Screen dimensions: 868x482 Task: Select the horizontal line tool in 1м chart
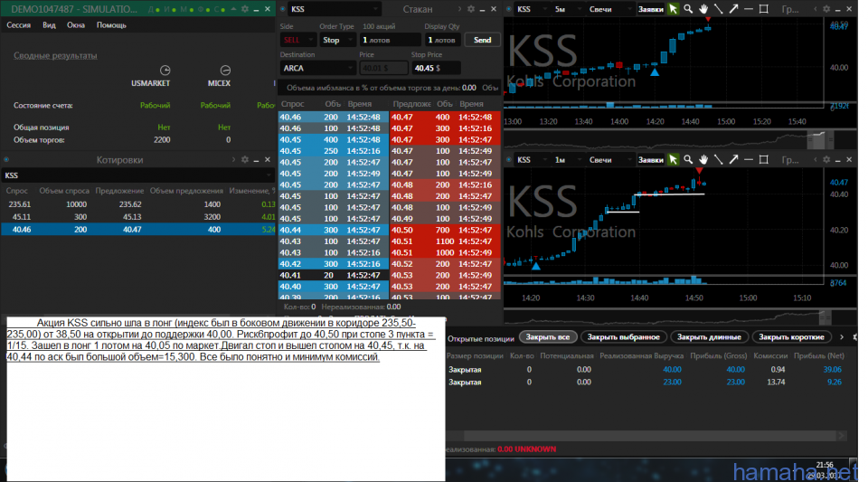coord(749,159)
